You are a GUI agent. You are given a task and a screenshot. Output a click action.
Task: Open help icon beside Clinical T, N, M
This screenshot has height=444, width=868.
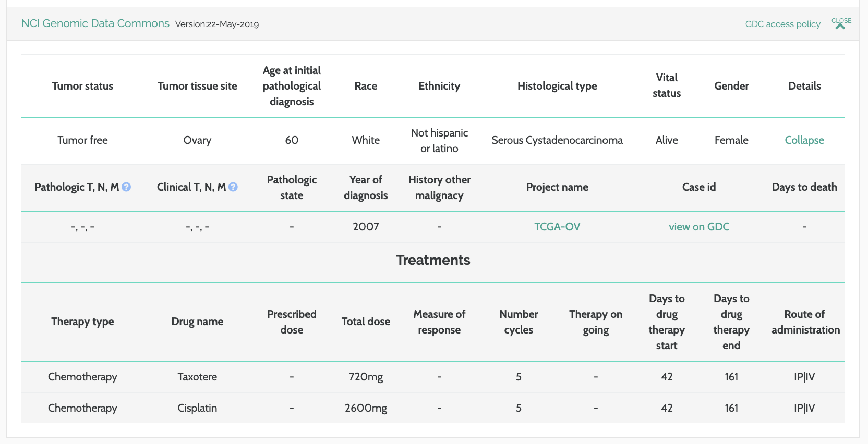pyautogui.click(x=233, y=187)
